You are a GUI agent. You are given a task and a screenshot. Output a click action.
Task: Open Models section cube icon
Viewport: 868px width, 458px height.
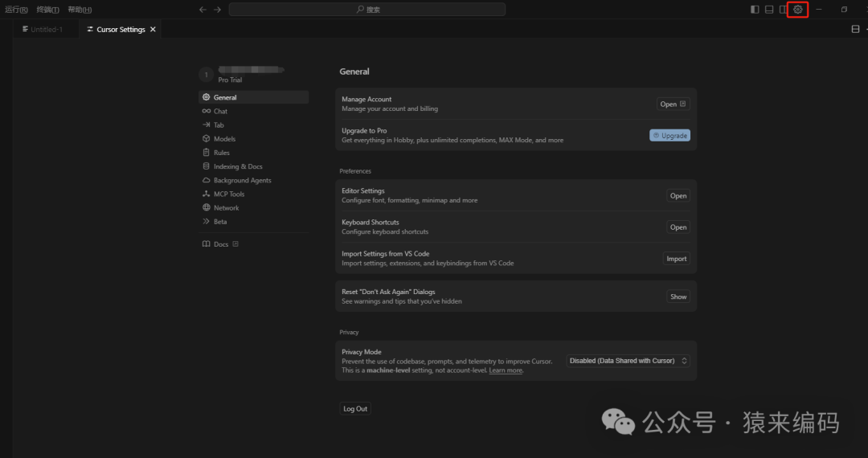(206, 139)
